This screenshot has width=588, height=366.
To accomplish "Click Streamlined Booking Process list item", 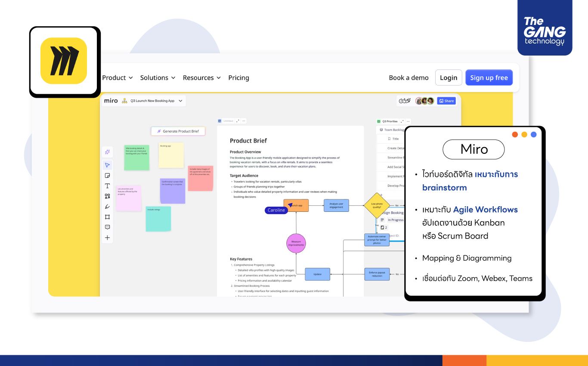I will point(251,285).
